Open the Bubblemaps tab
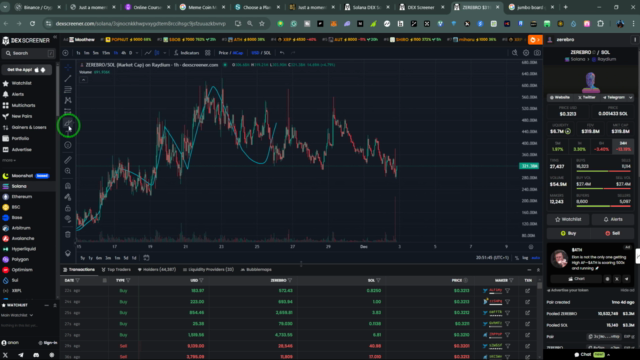The height and width of the screenshot is (360, 640). click(256, 269)
